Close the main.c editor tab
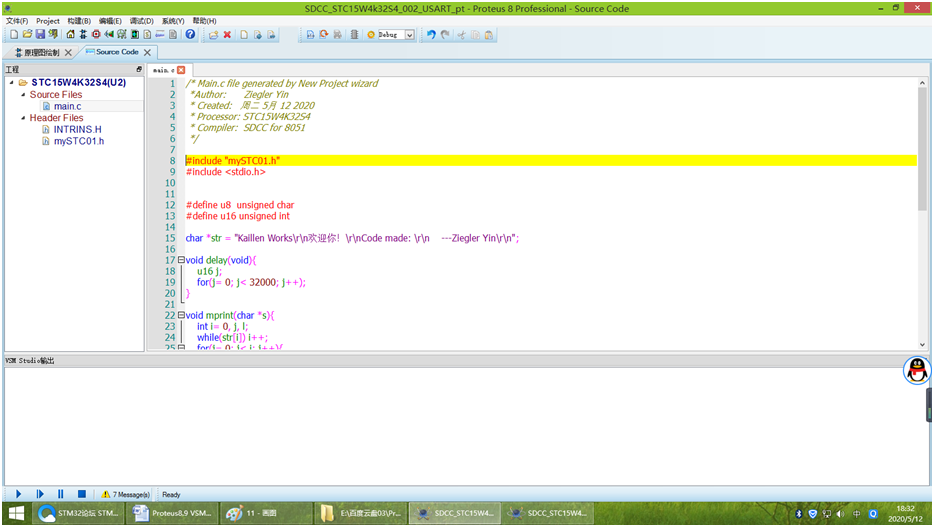 tap(181, 70)
